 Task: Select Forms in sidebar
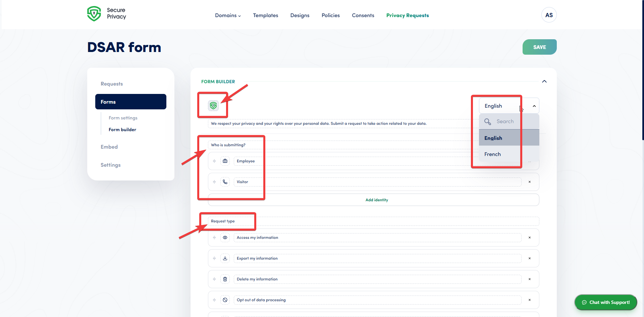click(131, 102)
